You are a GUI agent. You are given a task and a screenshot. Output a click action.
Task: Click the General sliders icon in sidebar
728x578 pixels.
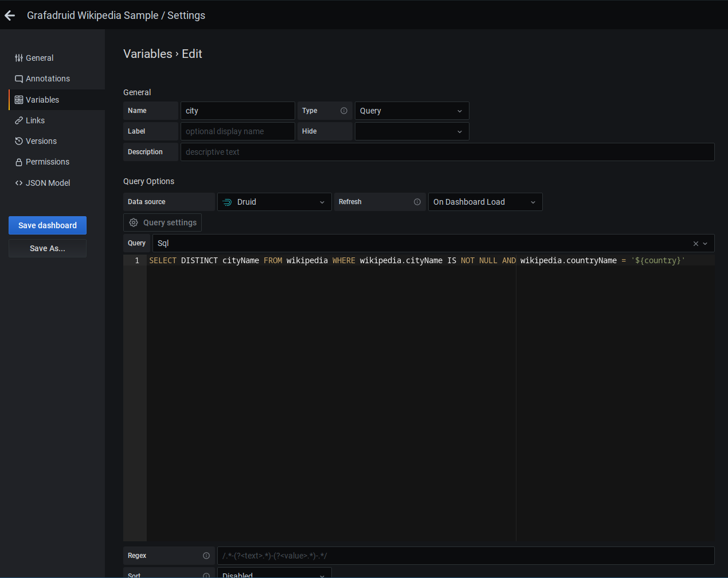19,58
